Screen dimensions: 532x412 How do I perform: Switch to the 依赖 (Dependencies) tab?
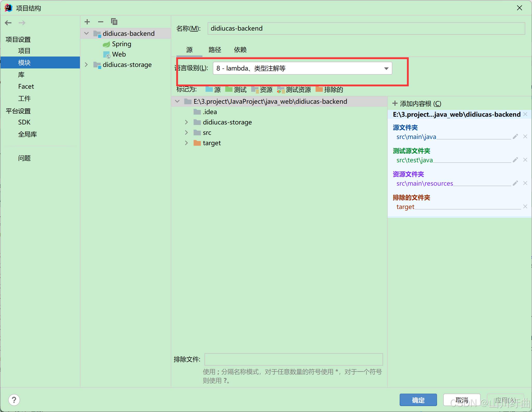coord(240,50)
